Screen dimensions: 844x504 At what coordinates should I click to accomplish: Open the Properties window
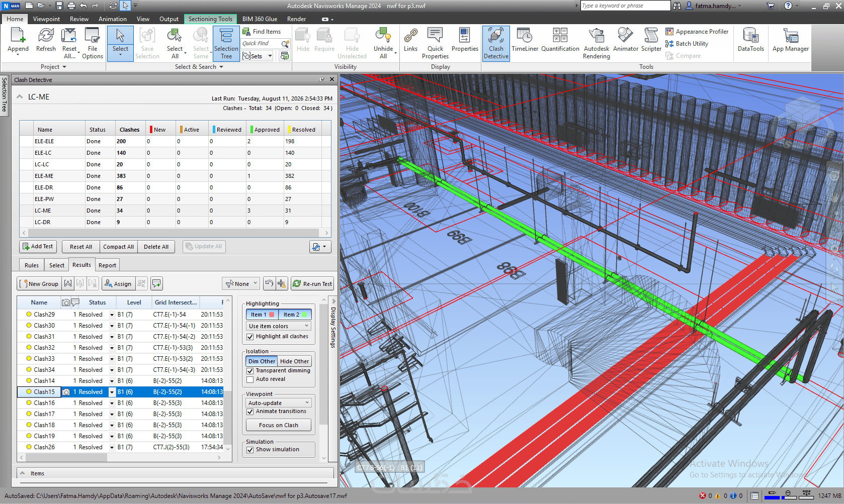[x=465, y=40]
